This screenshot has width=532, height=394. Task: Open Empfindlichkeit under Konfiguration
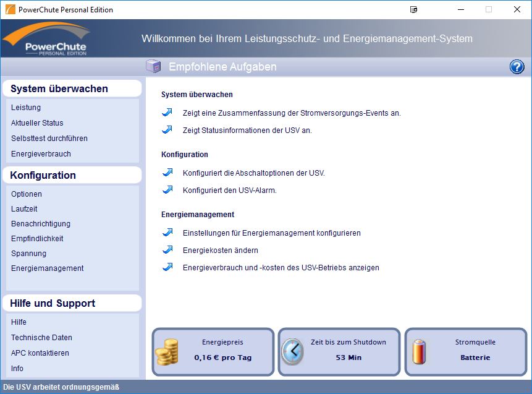[37, 239]
